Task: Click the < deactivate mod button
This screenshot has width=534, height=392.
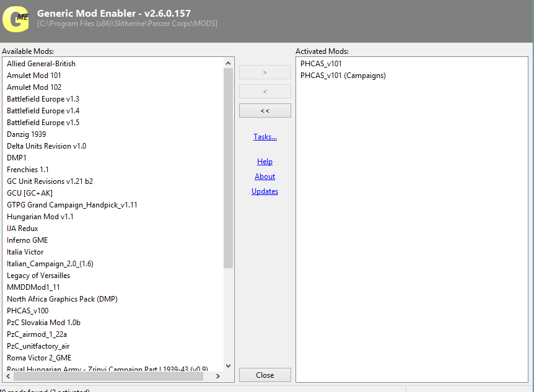Action: point(265,91)
